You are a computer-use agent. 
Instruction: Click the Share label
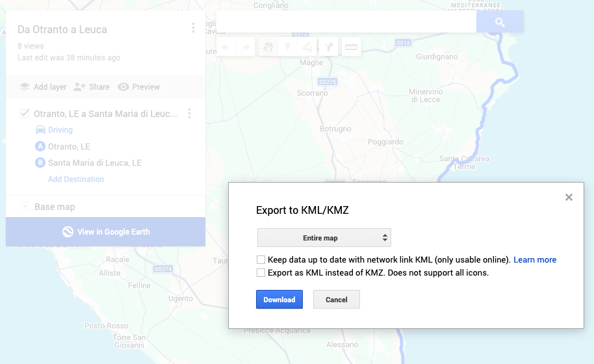click(99, 86)
